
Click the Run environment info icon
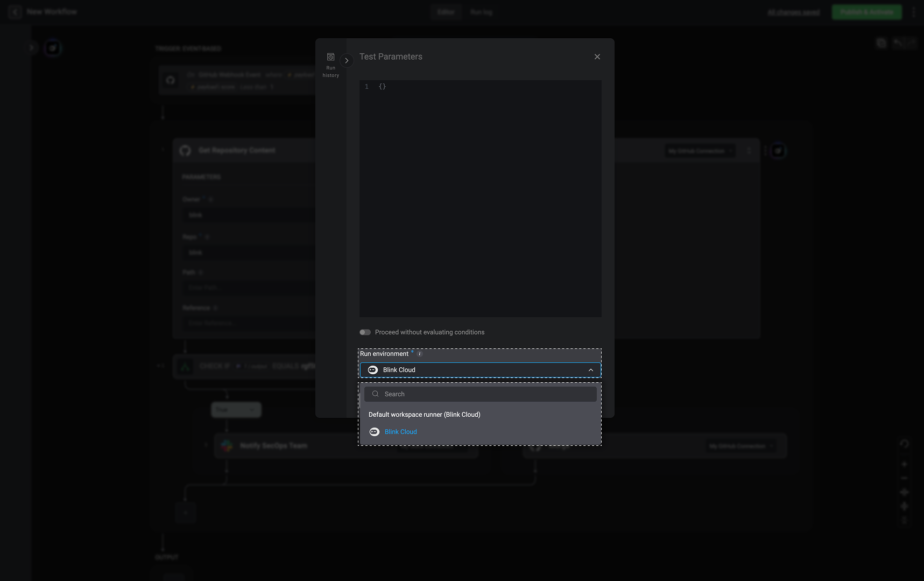point(420,354)
